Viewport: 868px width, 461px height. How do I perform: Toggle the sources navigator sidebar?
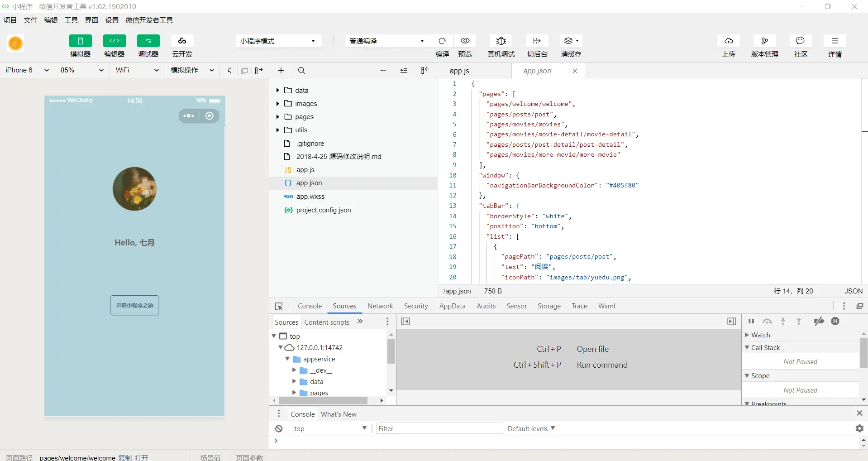405,322
